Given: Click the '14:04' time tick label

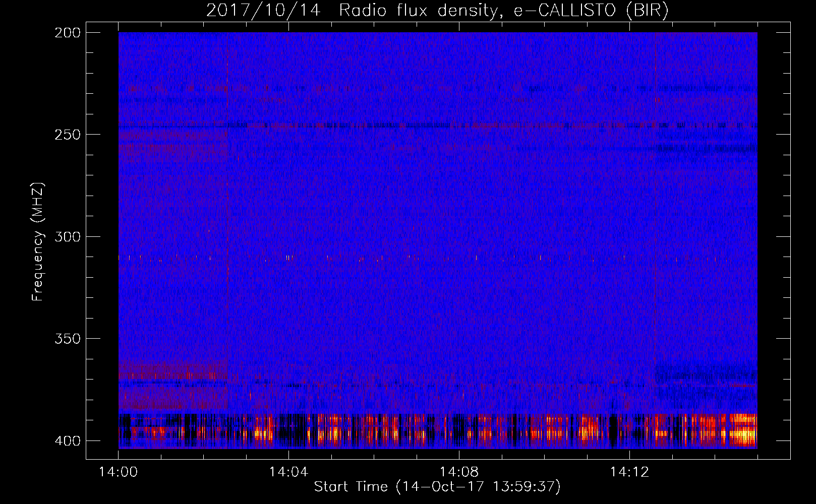Looking at the screenshot, I should (288, 472).
